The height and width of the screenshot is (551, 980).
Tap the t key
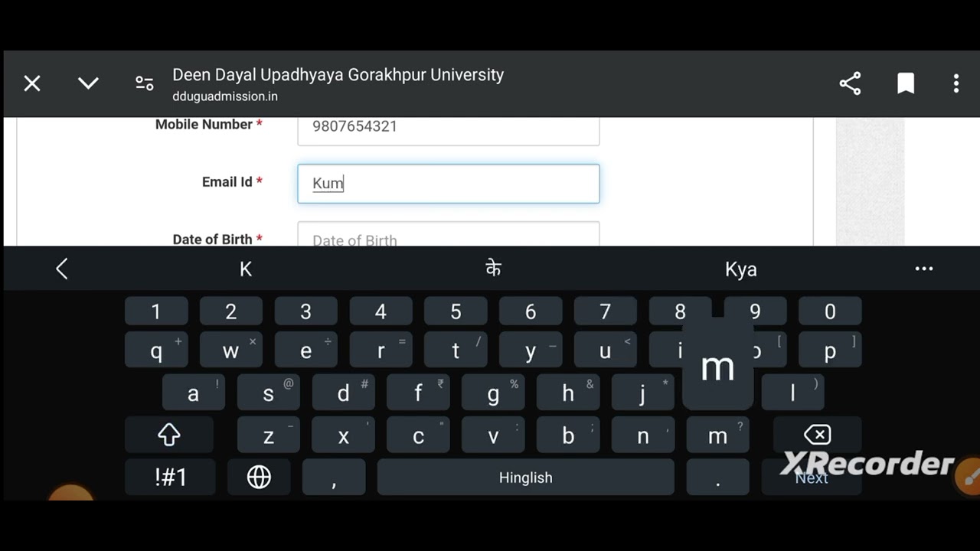pos(456,350)
